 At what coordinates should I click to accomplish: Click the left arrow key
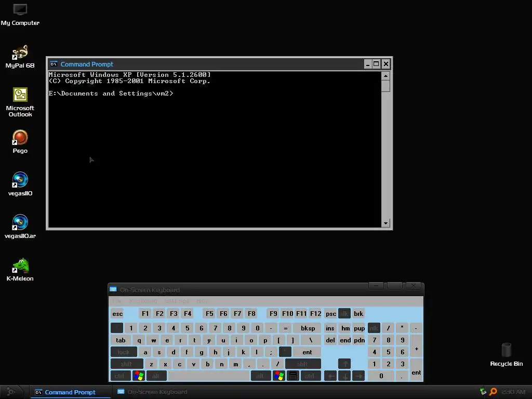[330, 376]
